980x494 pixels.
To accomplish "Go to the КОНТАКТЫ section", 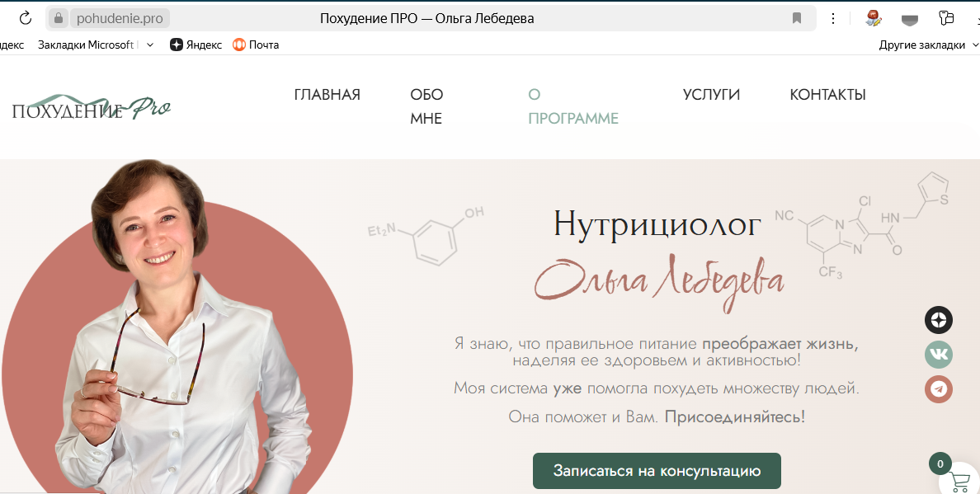I will pos(827,95).
